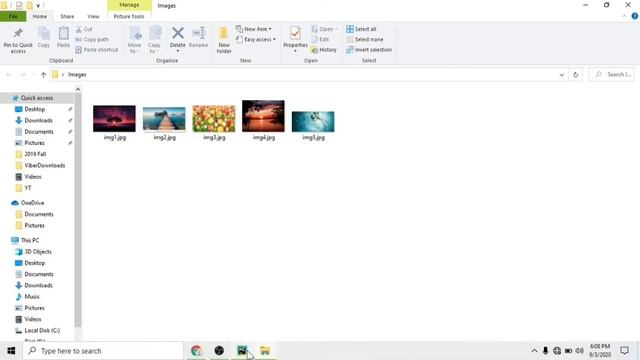The image size is (640, 360).
Task: Click navigation pane scroll up arrow
Action: [x=78, y=89]
